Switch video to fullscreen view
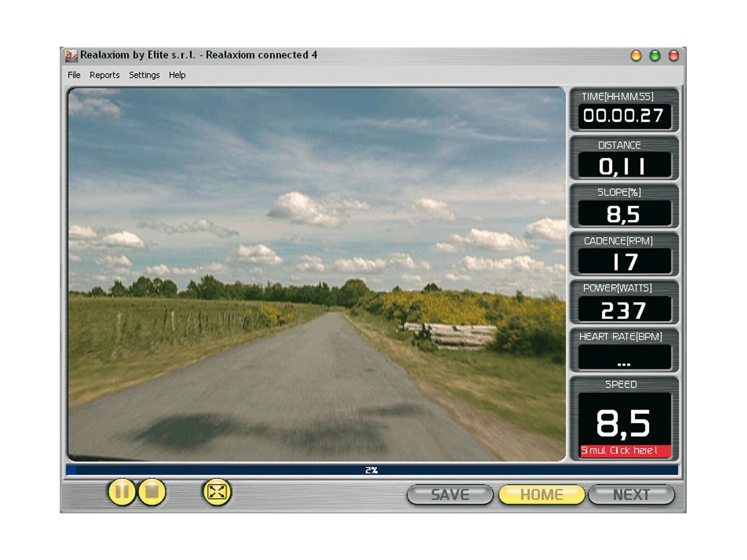 click(x=217, y=492)
